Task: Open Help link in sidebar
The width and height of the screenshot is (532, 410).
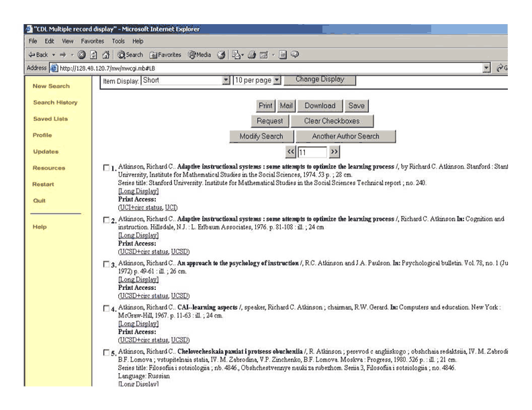Action: 40,227
